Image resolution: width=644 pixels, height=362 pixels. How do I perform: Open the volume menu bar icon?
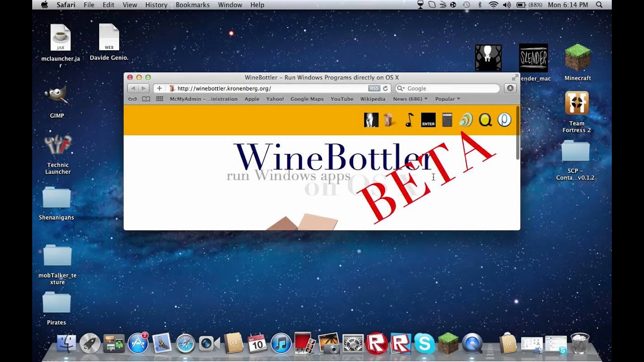(x=507, y=5)
